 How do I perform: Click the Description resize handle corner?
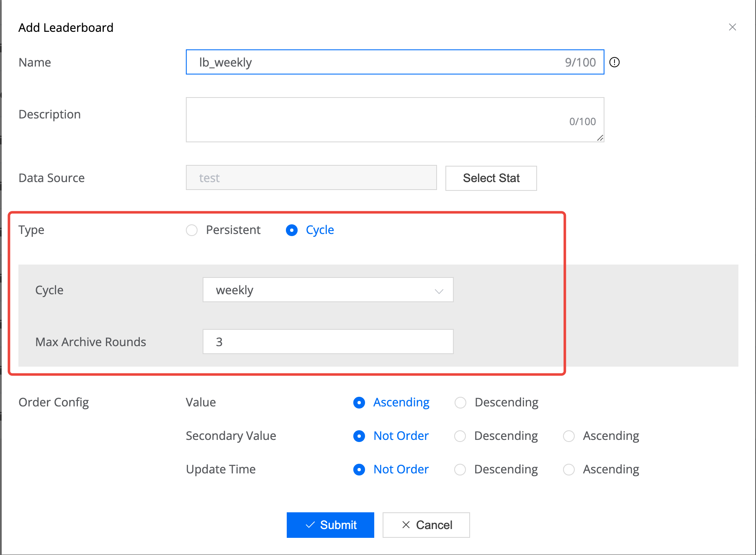click(x=600, y=138)
